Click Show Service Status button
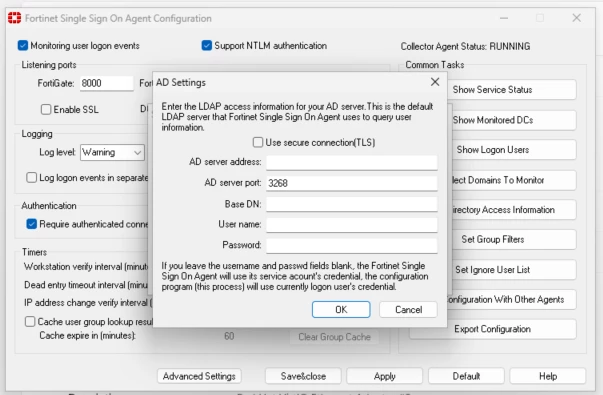 click(511, 90)
